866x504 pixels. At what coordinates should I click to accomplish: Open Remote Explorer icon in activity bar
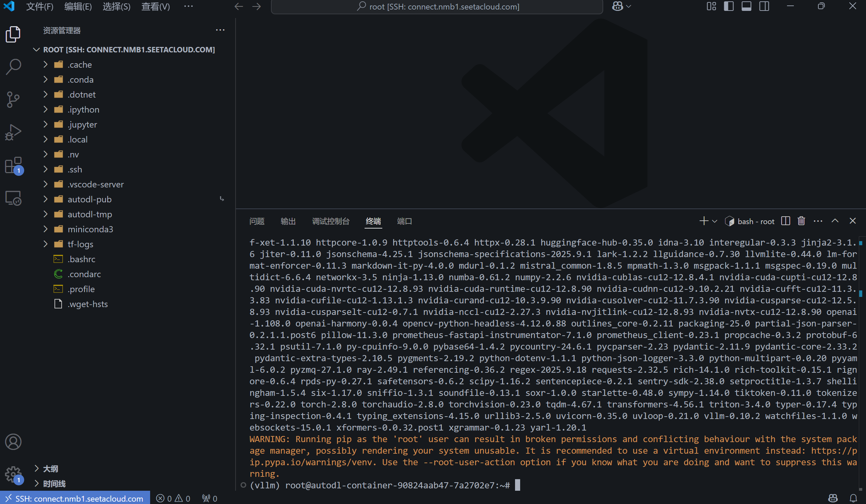(13, 198)
